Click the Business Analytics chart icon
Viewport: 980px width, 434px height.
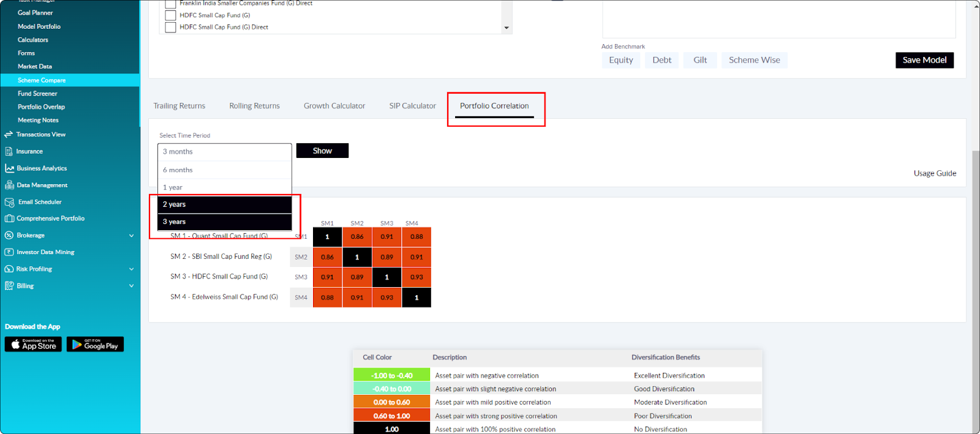pos(9,168)
